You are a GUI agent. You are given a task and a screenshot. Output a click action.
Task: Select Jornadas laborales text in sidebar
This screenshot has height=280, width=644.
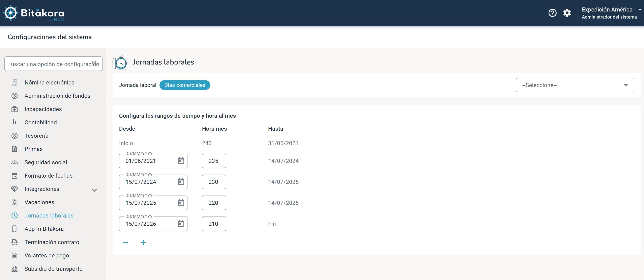pos(49,215)
